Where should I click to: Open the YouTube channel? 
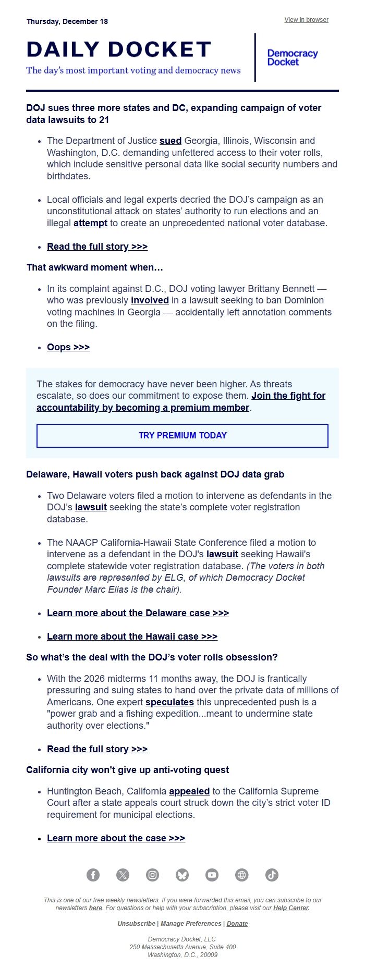[211, 875]
